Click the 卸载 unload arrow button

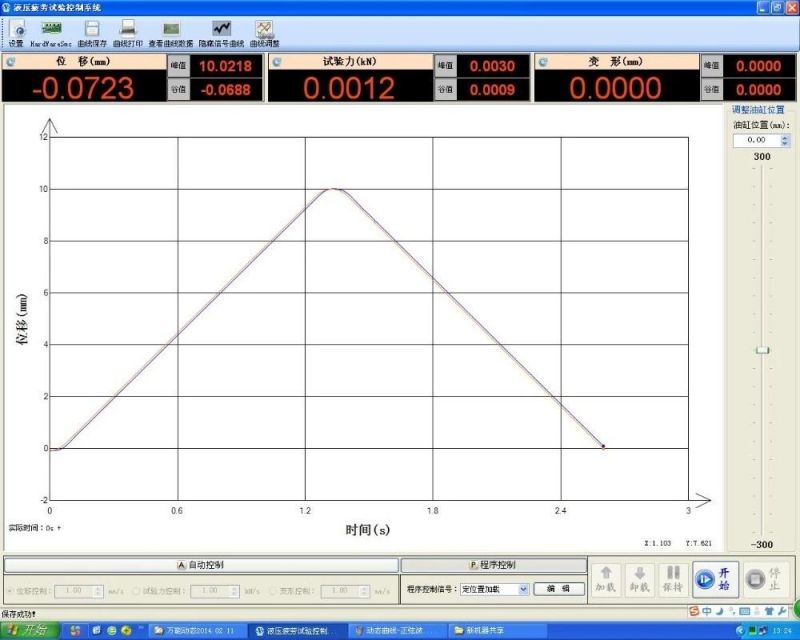(639, 579)
